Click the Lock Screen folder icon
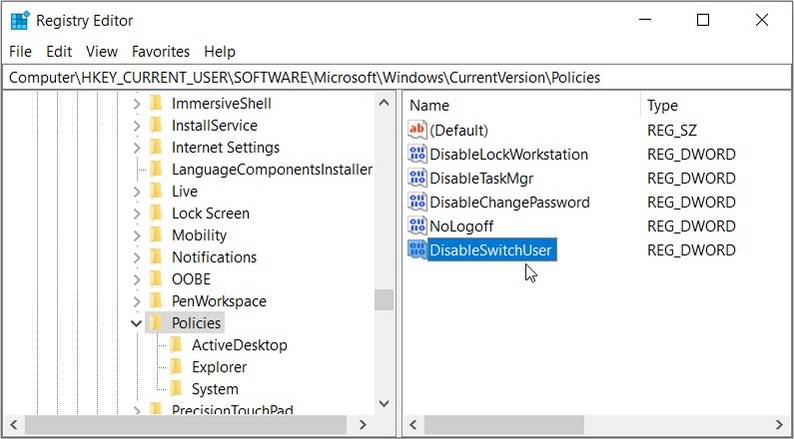The image size is (794, 439). pyautogui.click(x=155, y=213)
